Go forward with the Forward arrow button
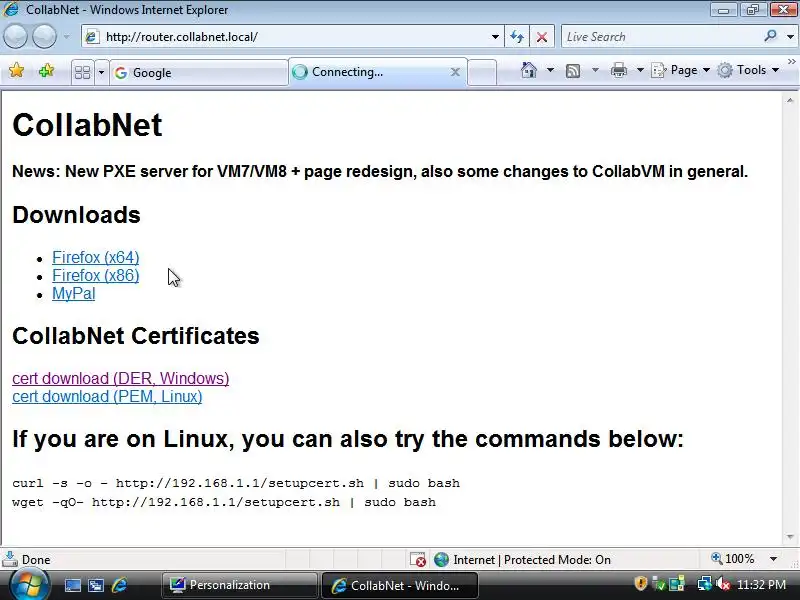The width and height of the screenshot is (800, 600). (44, 37)
